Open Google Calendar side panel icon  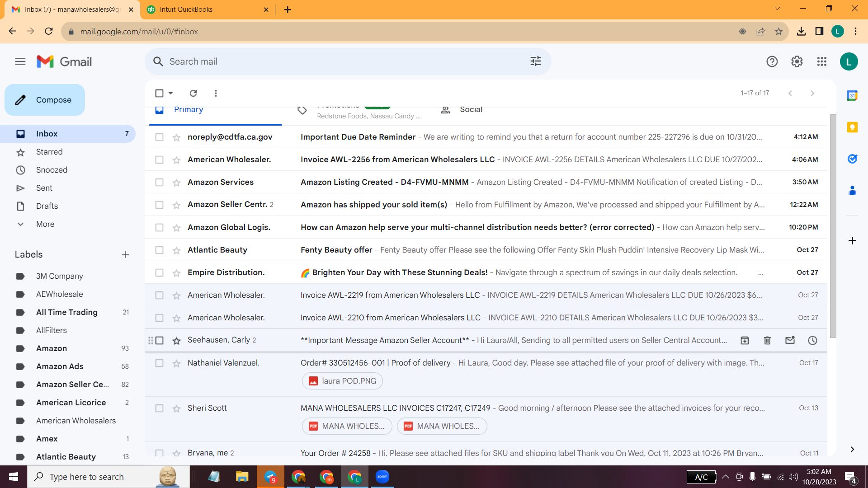pyautogui.click(x=852, y=95)
